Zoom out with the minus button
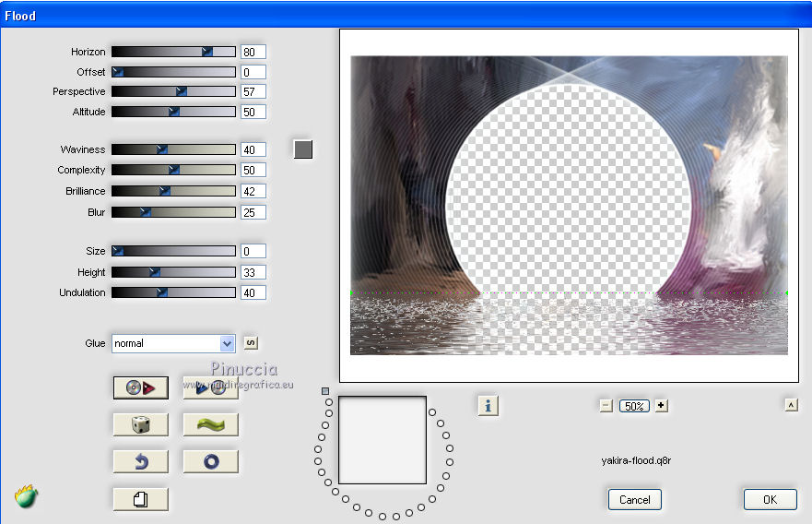This screenshot has height=524, width=812. point(606,406)
